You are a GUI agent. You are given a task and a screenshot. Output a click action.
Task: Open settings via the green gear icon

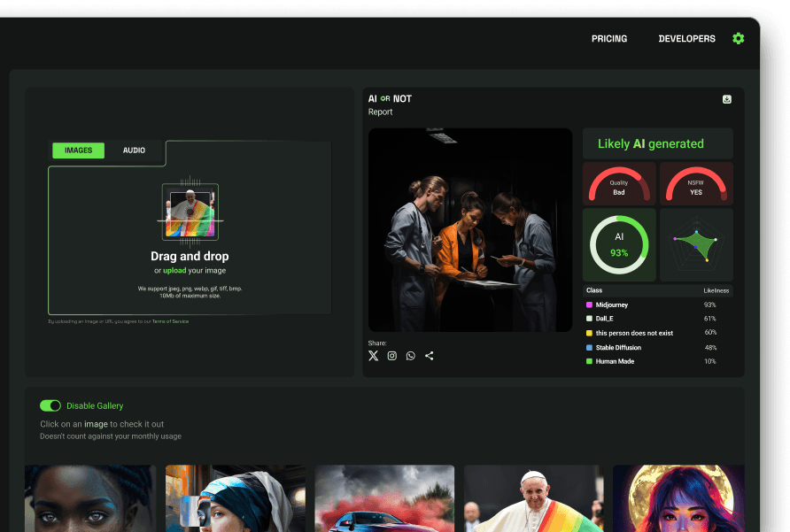pyautogui.click(x=738, y=39)
